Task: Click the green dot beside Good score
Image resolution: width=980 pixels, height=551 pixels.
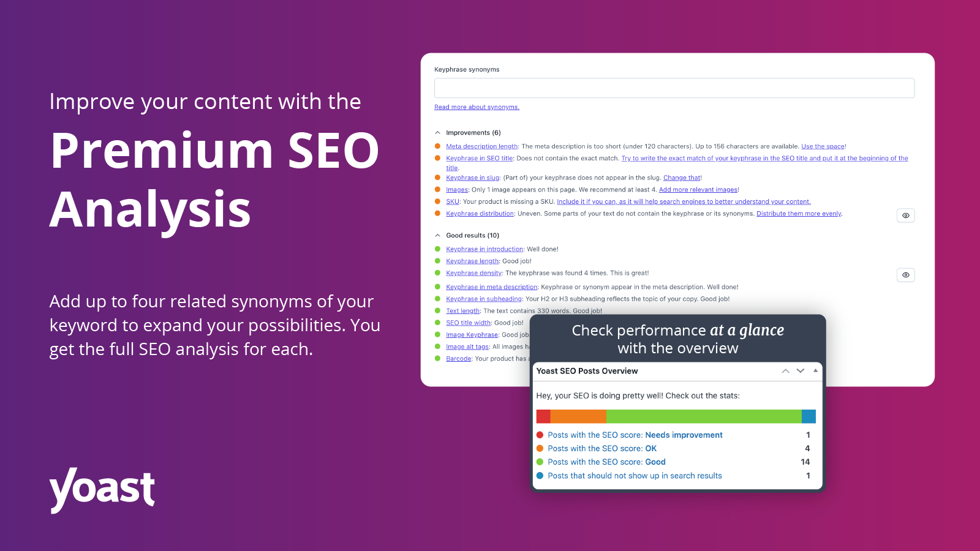Action: 540,462
